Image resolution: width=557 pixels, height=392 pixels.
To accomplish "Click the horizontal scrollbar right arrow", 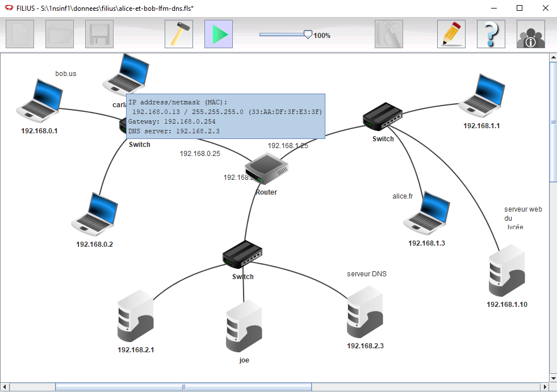I will (543, 387).
